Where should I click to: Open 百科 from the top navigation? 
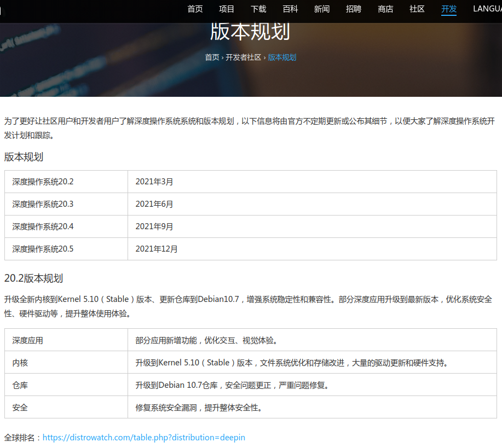point(290,9)
